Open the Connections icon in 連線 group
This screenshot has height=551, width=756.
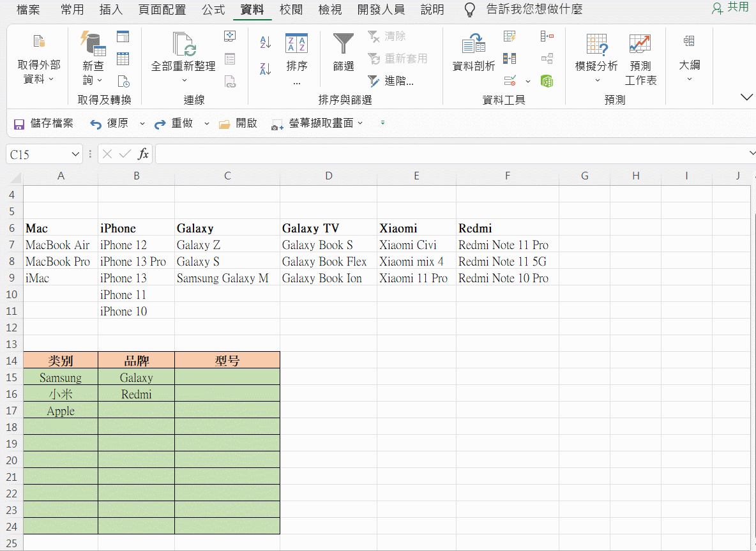(x=230, y=36)
